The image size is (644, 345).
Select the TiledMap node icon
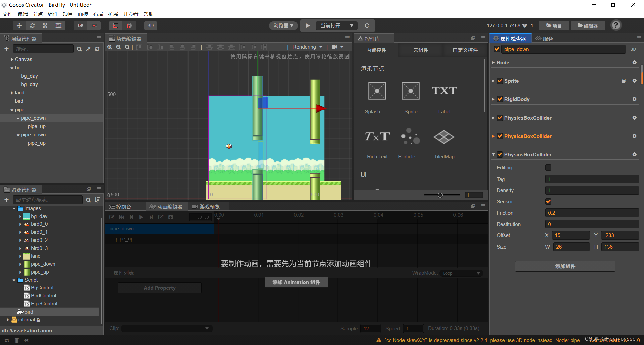tap(444, 137)
